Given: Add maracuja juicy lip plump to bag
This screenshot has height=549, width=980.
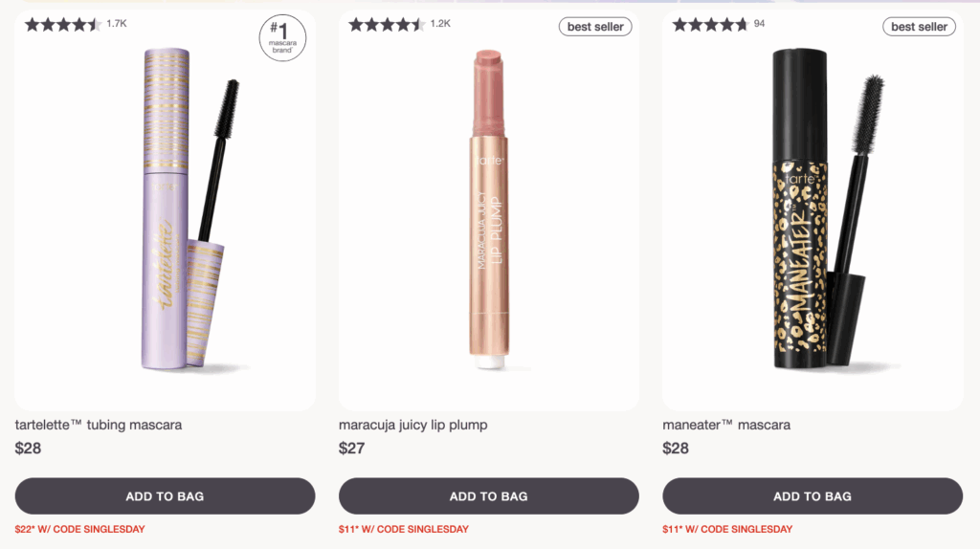Looking at the screenshot, I should [488, 496].
